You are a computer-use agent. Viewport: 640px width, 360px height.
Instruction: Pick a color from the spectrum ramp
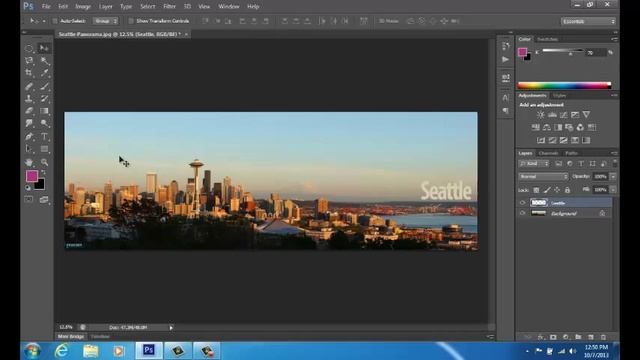(564, 85)
